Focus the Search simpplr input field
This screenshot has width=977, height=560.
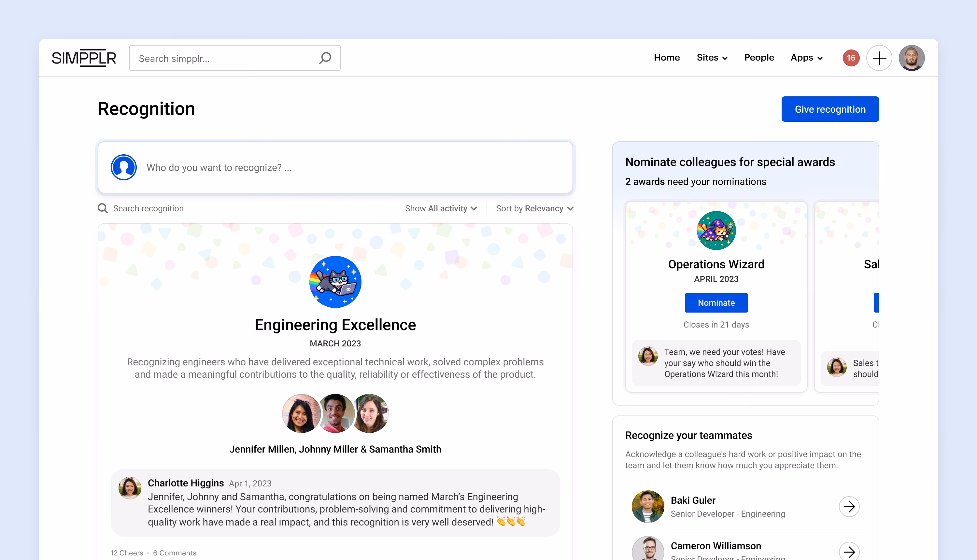click(234, 58)
